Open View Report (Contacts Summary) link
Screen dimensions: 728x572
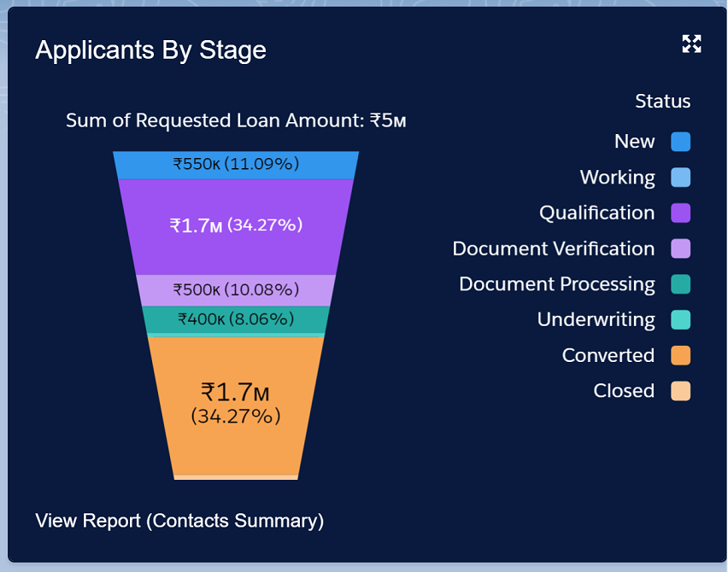[179, 521]
